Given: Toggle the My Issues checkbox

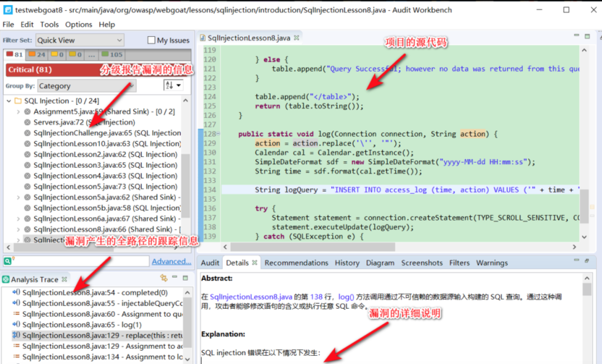Looking at the screenshot, I should coord(151,40).
